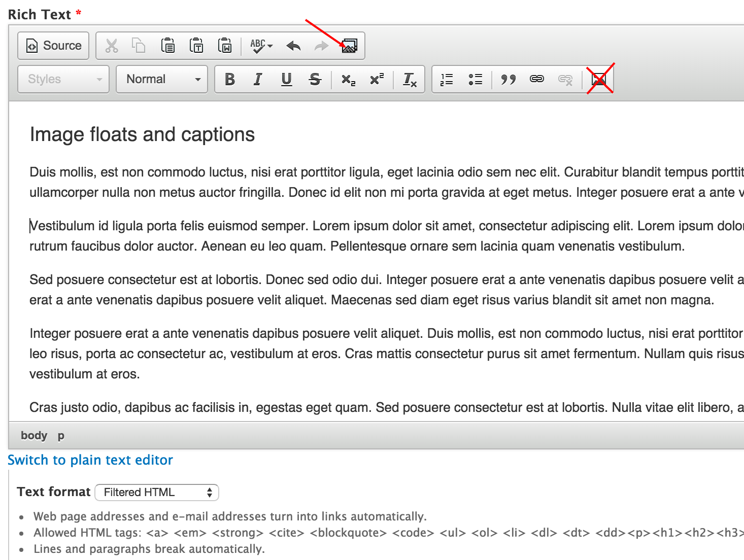Click the Copy icon
Image resolution: width=744 pixels, height=560 pixels.
(139, 46)
